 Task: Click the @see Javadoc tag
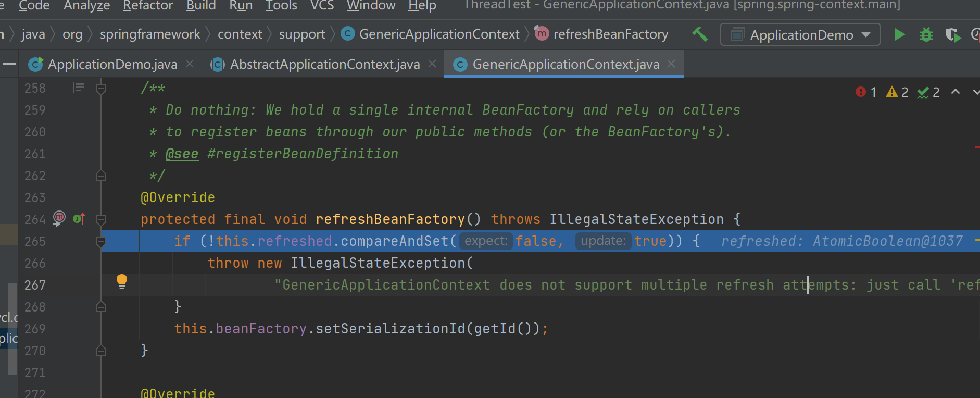click(182, 154)
